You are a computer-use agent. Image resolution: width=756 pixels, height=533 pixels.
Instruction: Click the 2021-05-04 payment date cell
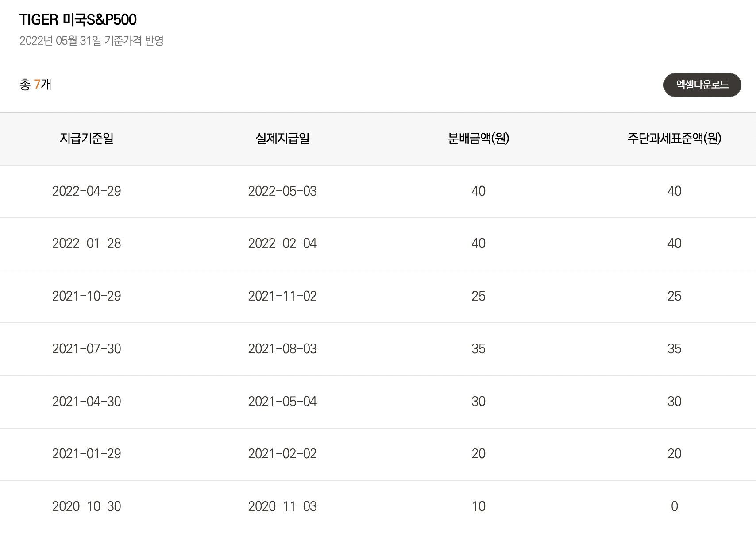pos(282,402)
